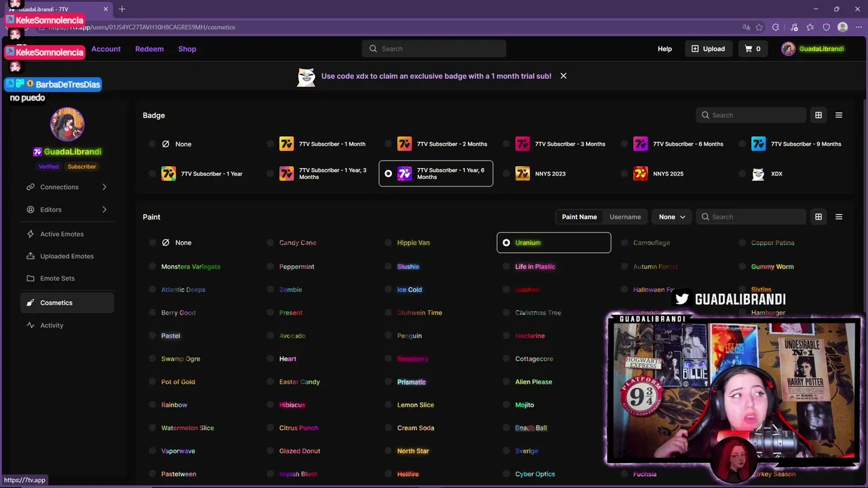Select the Atlantic Deeps paint

[x=183, y=289]
